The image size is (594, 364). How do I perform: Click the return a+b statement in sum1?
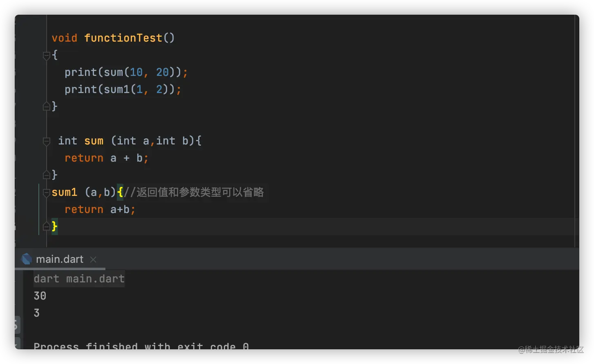100,209
